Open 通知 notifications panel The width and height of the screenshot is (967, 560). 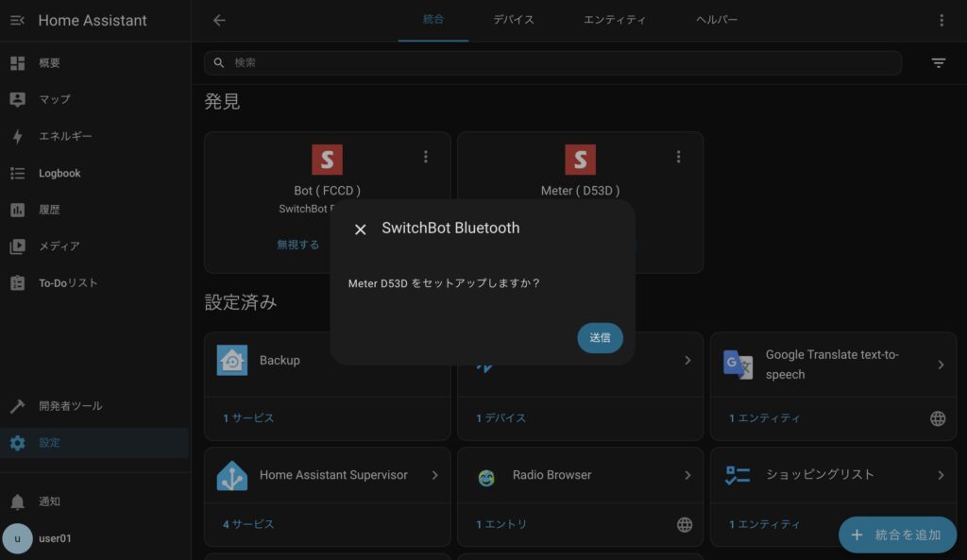[x=94, y=501]
